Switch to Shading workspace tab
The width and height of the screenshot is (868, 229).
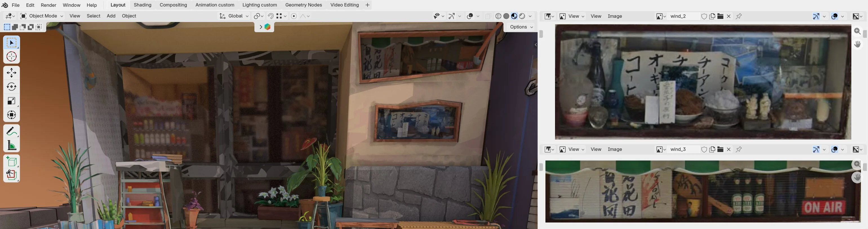coord(143,5)
